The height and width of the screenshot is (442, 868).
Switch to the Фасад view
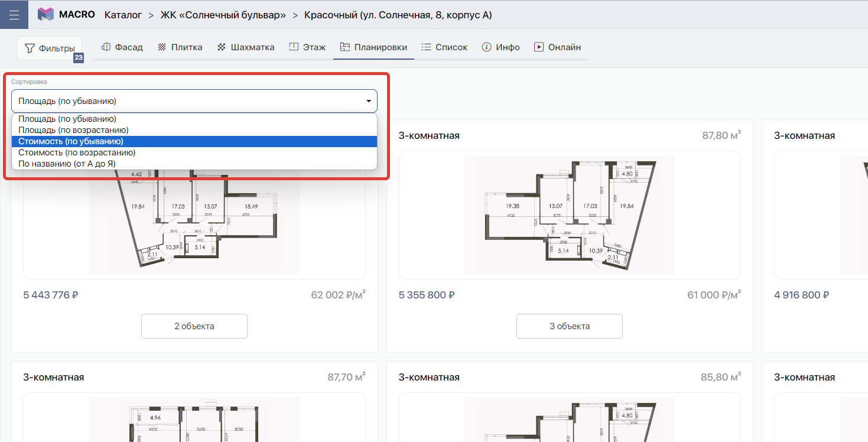tap(122, 47)
